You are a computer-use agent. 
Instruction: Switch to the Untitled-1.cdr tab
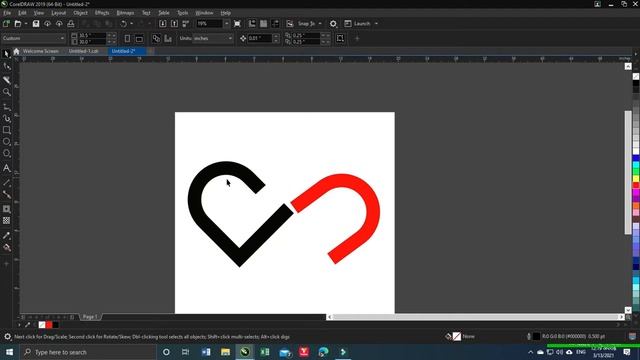tap(83, 51)
